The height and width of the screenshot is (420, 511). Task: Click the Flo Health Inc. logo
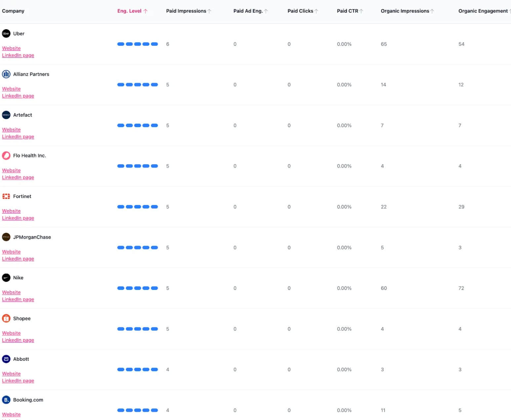pos(6,155)
